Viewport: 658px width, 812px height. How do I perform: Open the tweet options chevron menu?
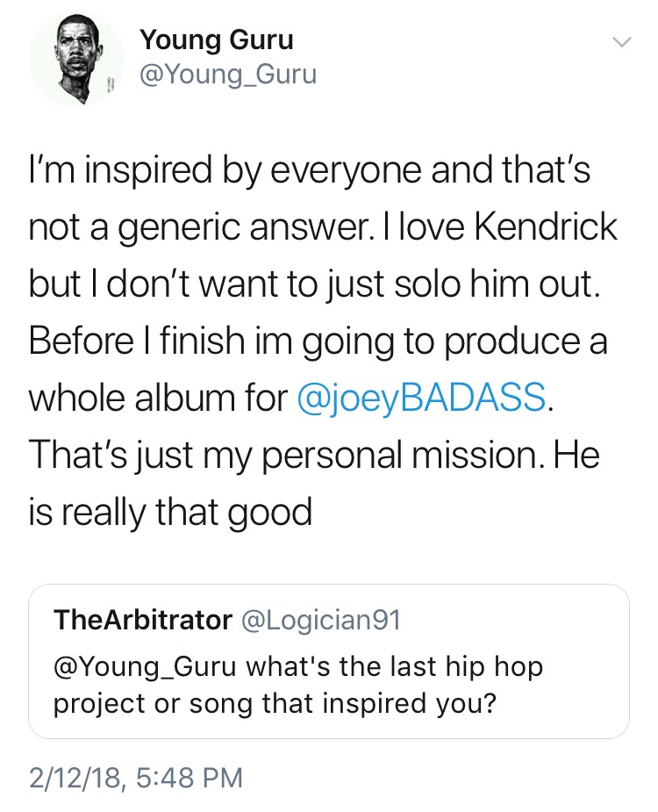coord(621,42)
